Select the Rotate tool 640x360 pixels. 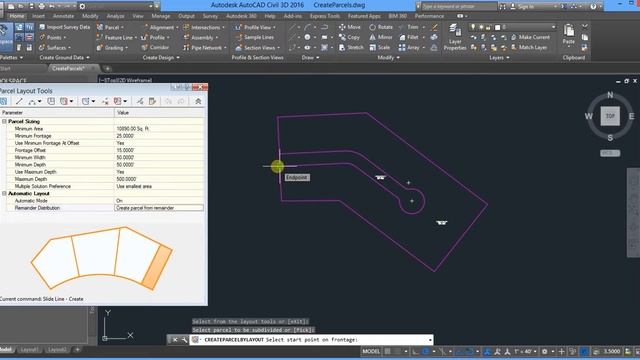pos(381,27)
